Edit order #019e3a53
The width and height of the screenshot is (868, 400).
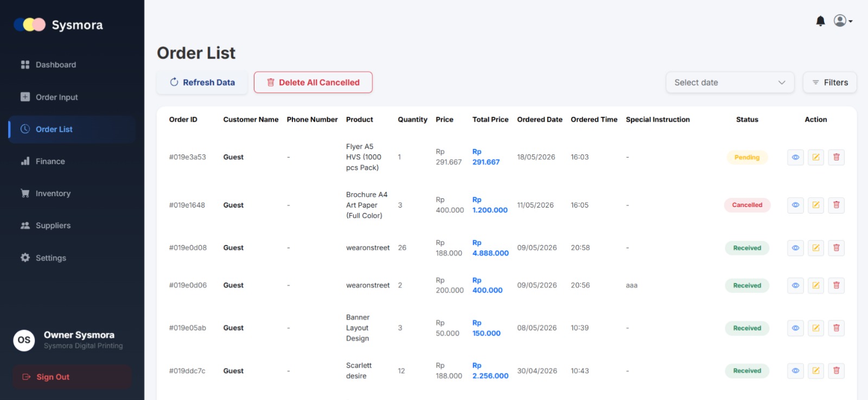point(816,157)
